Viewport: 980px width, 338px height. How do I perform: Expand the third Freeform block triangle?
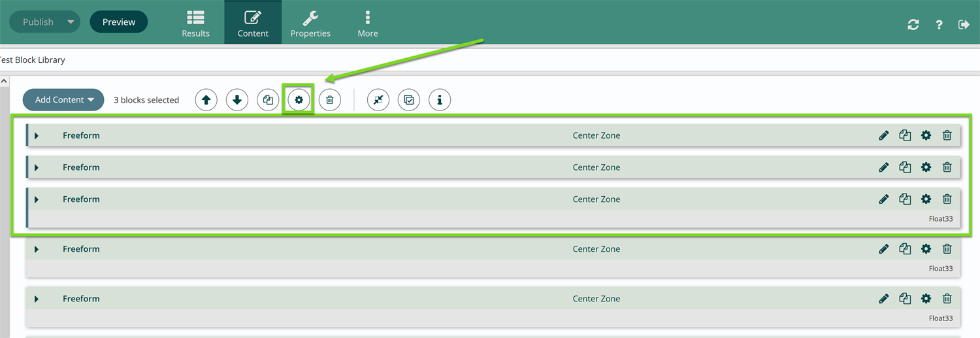click(x=37, y=199)
